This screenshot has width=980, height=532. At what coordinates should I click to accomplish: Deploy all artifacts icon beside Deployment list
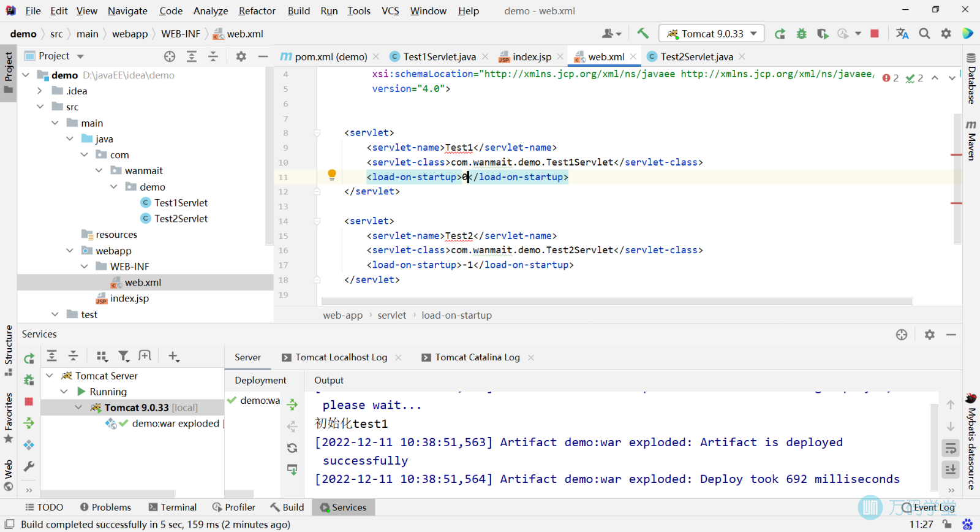(292, 405)
